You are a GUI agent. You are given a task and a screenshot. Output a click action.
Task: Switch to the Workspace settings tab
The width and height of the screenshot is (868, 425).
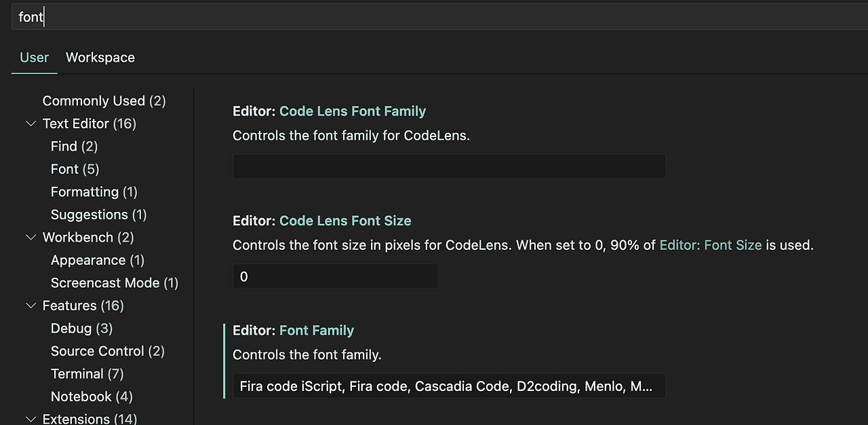click(100, 58)
